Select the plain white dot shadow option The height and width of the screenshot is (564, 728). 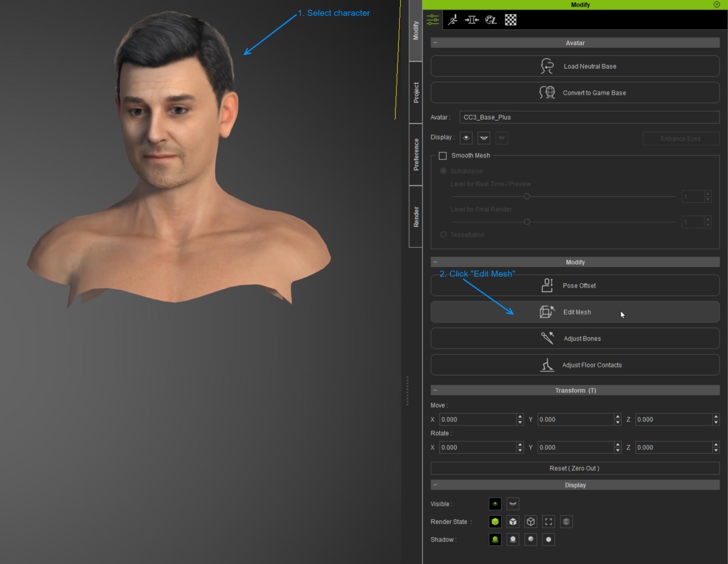549,540
